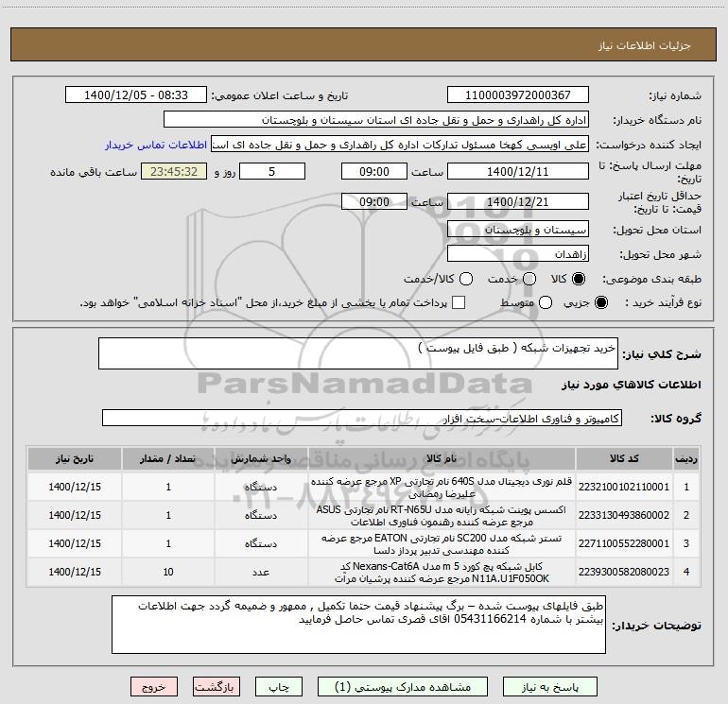Click the واحد شمارش column header
This screenshot has width=728, height=704.
click(x=261, y=458)
